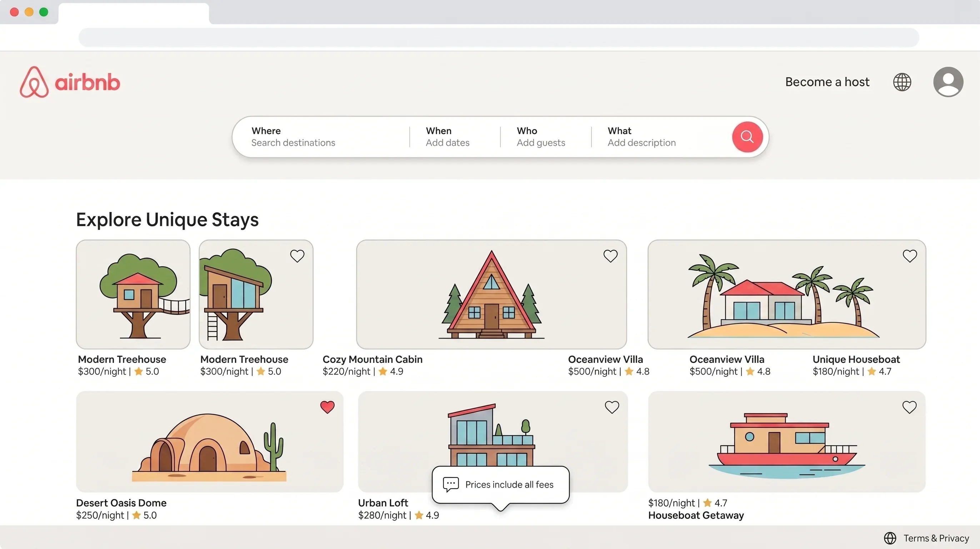This screenshot has height=549, width=980.
Task: Click the browser address bar
Action: click(x=498, y=37)
